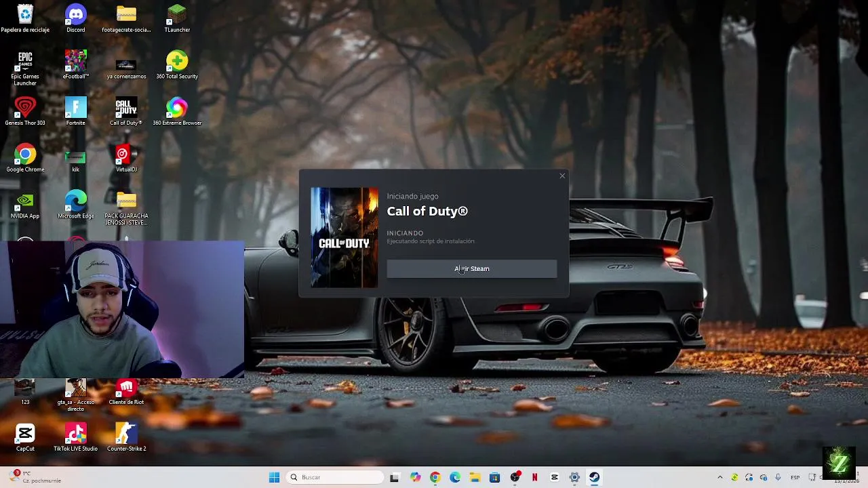Close the Call of Duty launch dialog
This screenshot has height=488, width=868.
[562, 176]
